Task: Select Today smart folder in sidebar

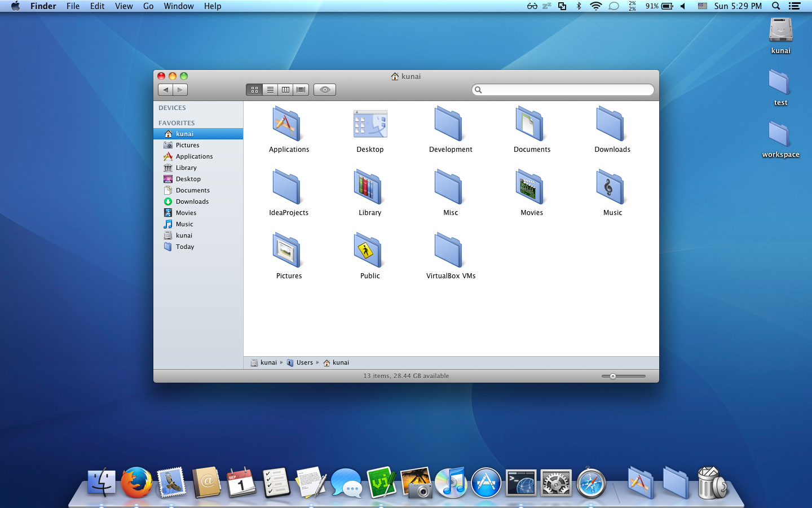Action: (198, 247)
